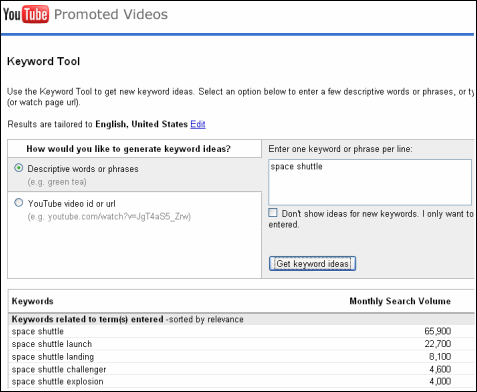Image resolution: width=477 pixels, height=392 pixels.
Task: Click the 22,700 search volume value
Action: [x=438, y=344]
